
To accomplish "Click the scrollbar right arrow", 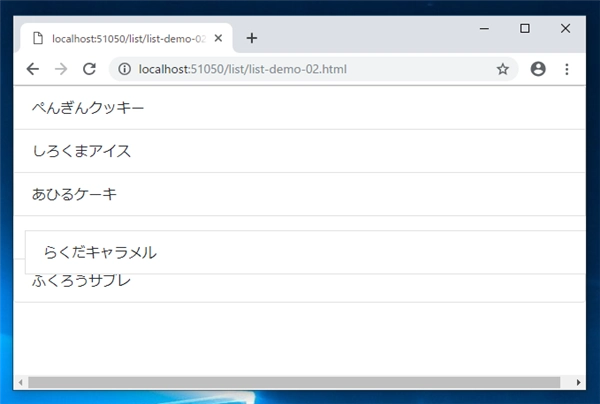I will point(578,383).
